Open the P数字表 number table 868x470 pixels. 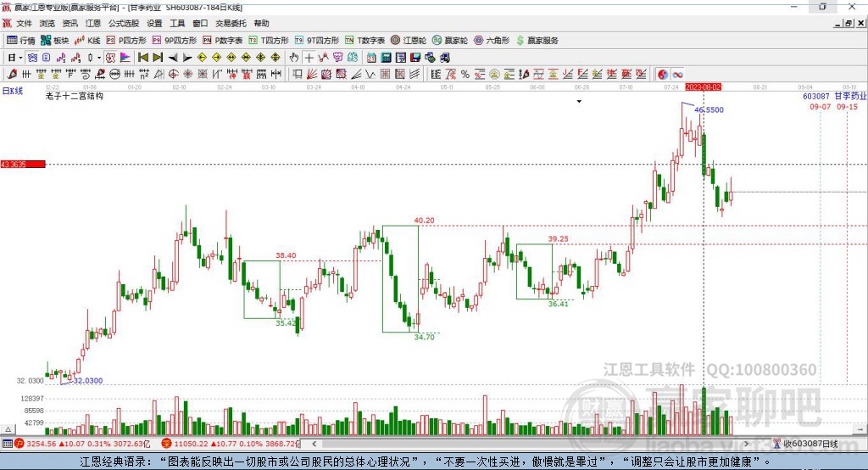coord(223,41)
